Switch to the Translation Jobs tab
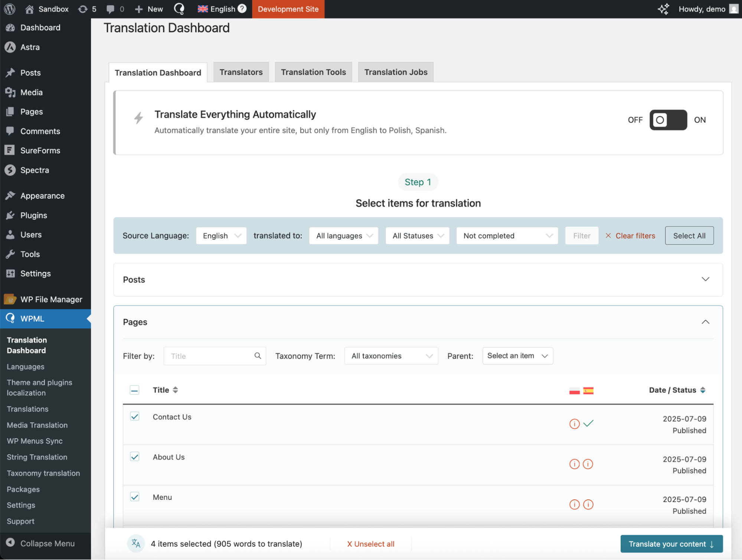 click(x=396, y=72)
